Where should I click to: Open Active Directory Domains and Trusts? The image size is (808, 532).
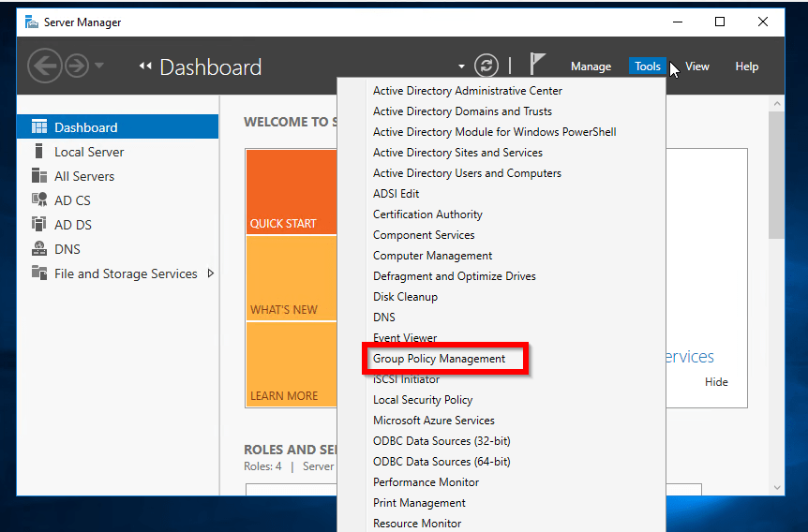coord(462,111)
